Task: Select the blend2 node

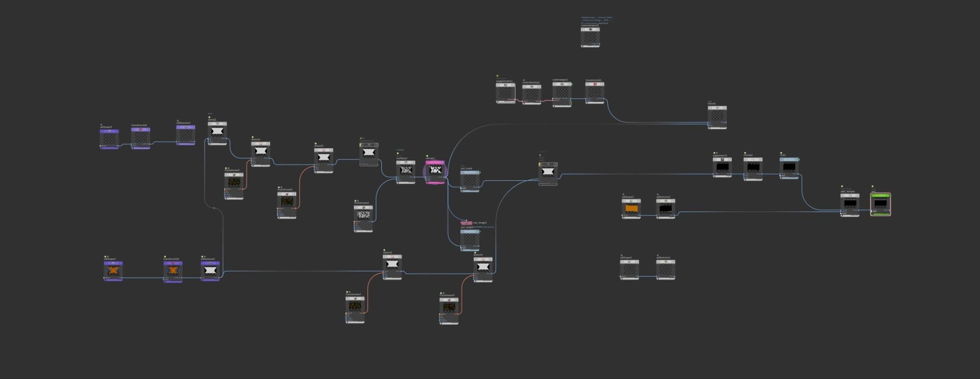Action: click(x=217, y=131)
